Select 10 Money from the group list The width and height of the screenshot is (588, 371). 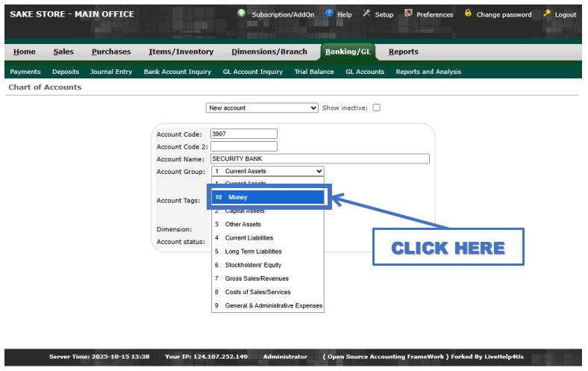[268, 197]
